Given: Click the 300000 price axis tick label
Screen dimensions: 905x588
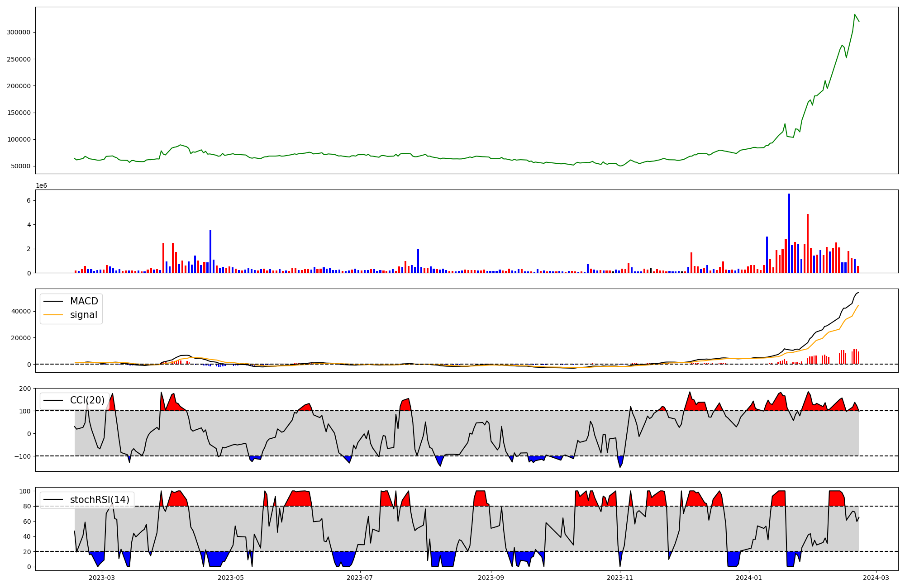Looking at the screenshot, I should click(x=19, y=33).
